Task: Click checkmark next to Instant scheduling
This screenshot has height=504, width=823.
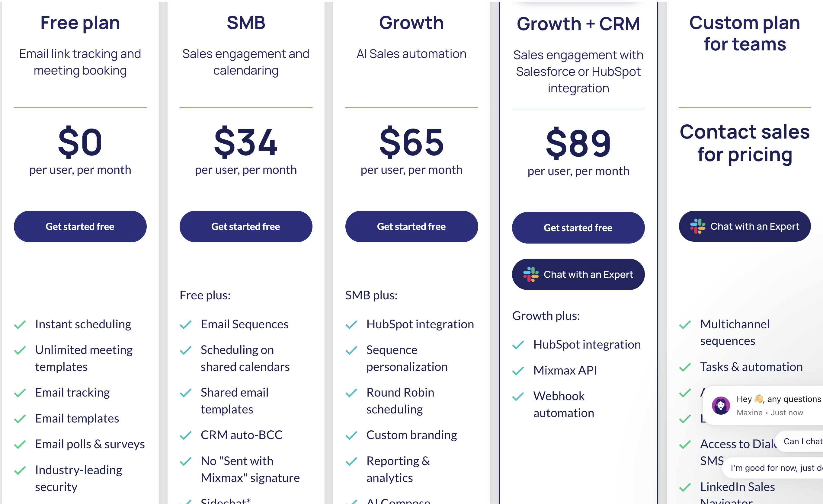Action: (20, 324)
